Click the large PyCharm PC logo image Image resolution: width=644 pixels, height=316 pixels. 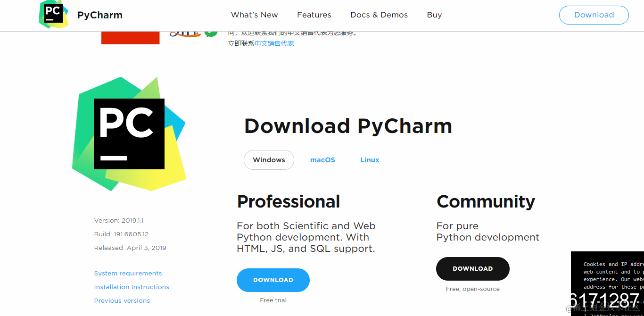[129, 134]
